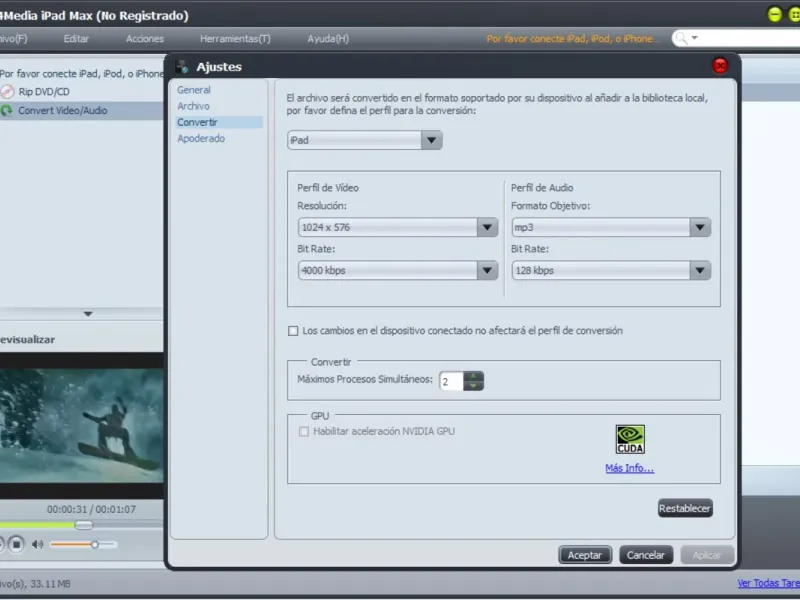
Task: Collapse the device list panel arrow
Action: tap(88, 314)
